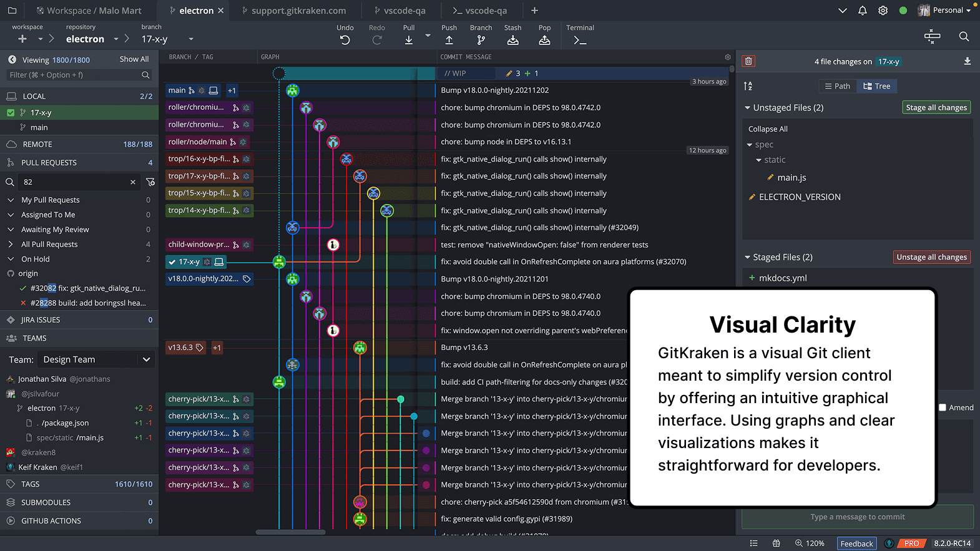Open the search magnifier in top right
The image size is (980, 551).
tap(964, 37)
